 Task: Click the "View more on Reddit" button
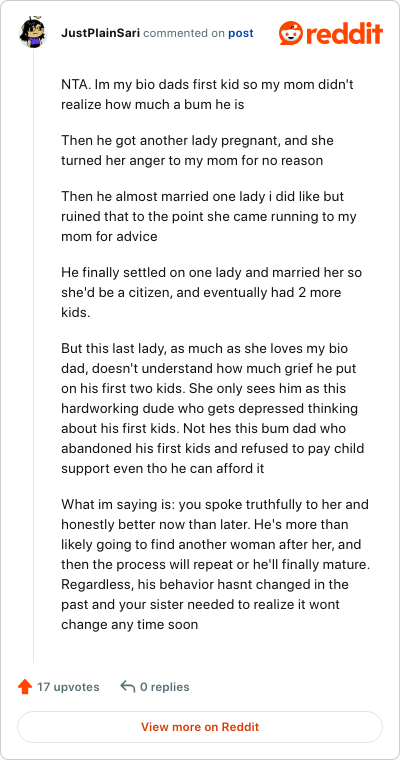(x=200, y=727)
